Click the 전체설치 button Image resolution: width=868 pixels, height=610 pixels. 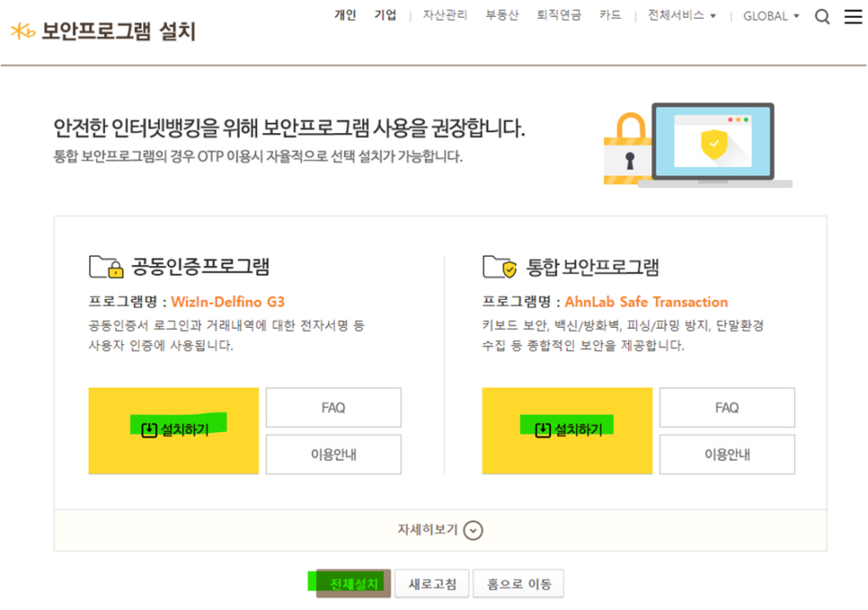[x=353, y=584]
